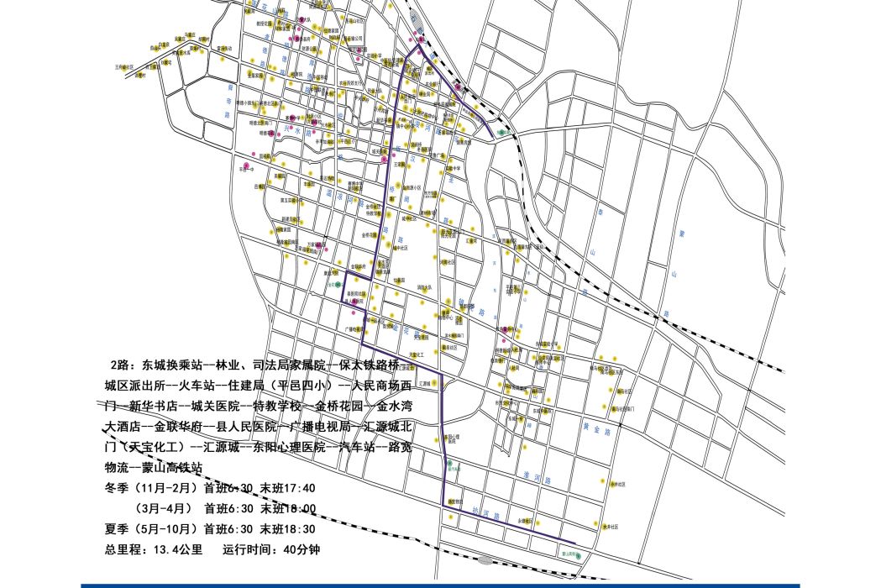
Task: Select the "金联华府" stop text
Action: pos(177,427)
